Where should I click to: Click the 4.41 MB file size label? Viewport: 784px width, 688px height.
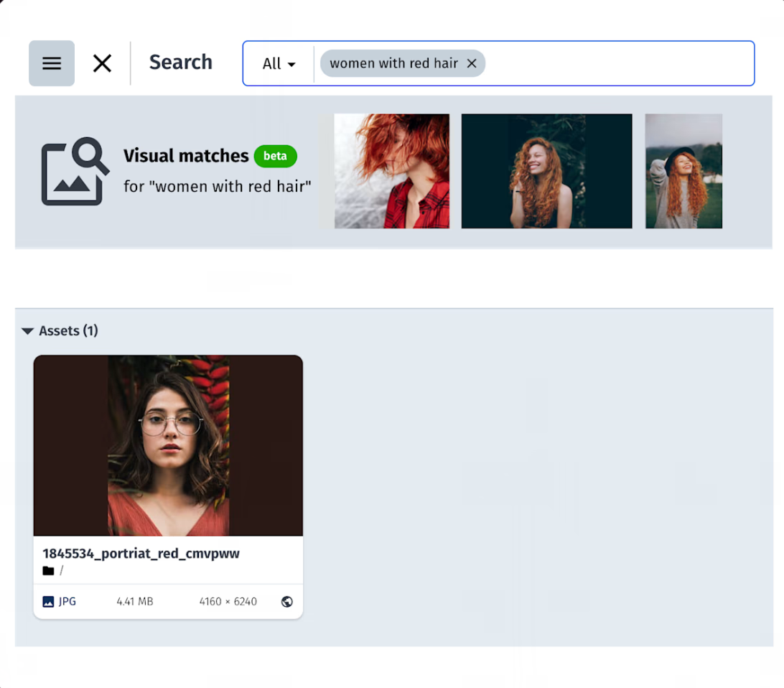[x=135, y=602]
